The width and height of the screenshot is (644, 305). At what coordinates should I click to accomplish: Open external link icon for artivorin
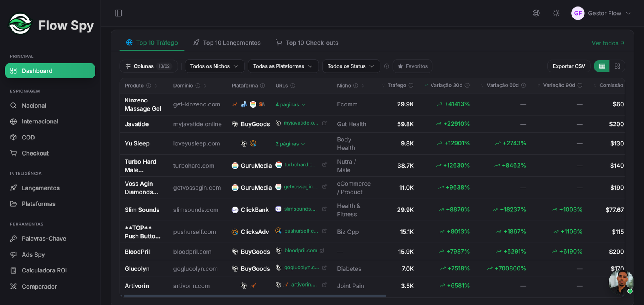click(324, 285)
